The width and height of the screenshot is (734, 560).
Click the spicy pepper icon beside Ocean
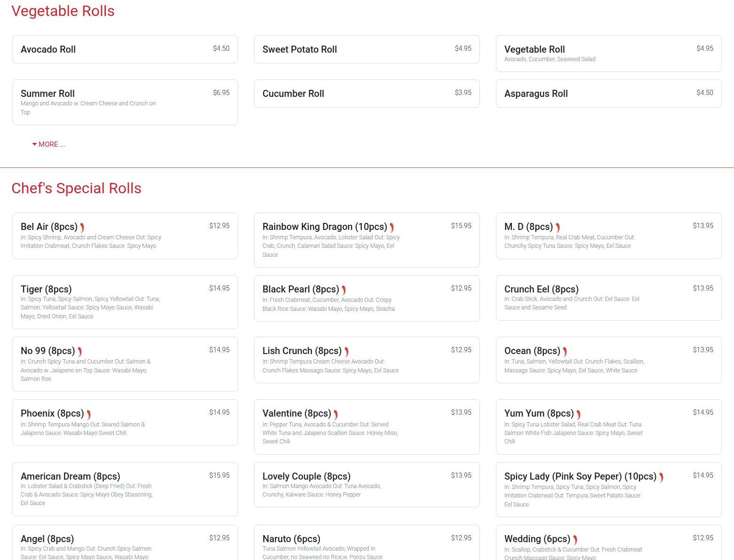(x=565, y=352)
